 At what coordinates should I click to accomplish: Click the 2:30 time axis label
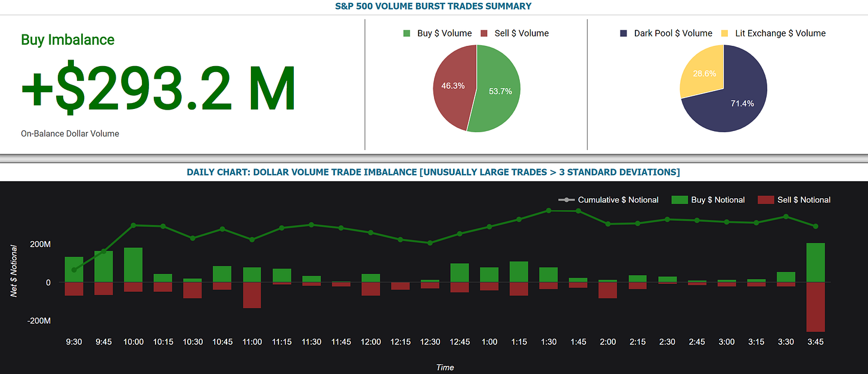pos(667,342)
